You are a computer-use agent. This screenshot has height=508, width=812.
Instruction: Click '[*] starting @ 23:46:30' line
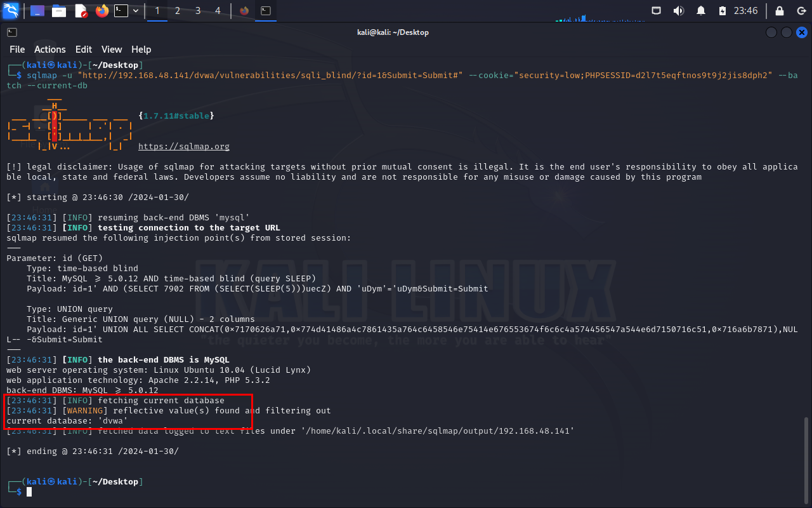click(98, 197)
